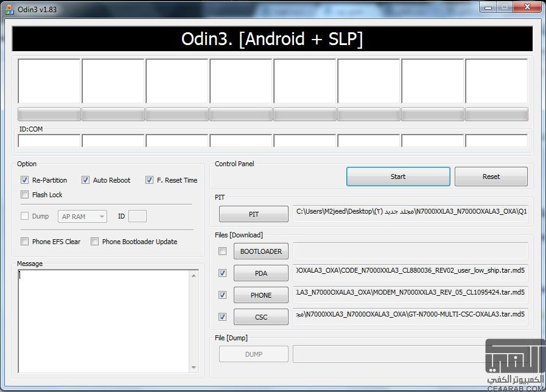Click the DUMP file button
The image size is (546, 392).
click(x=253, y=354)
